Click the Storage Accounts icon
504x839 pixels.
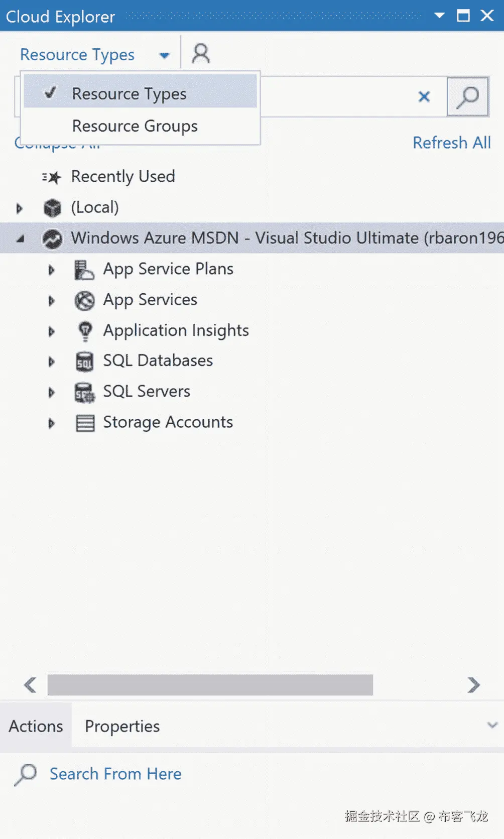(85, 423)
